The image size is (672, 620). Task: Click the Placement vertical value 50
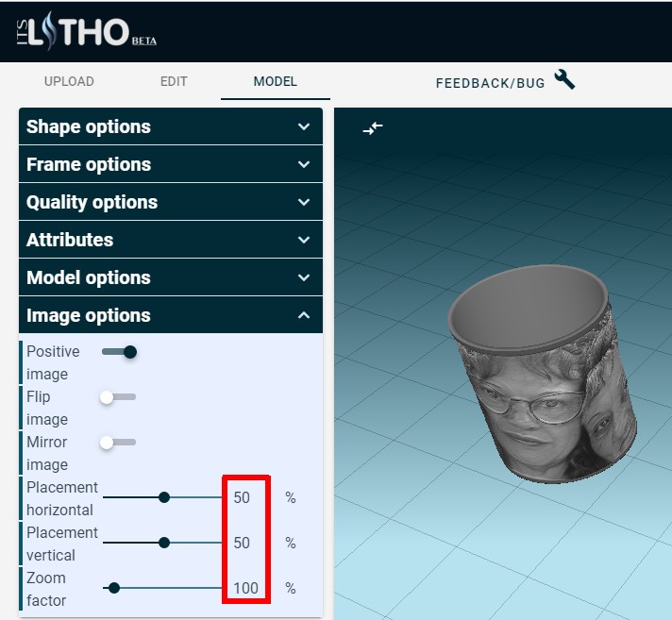[x=242, y=543]
